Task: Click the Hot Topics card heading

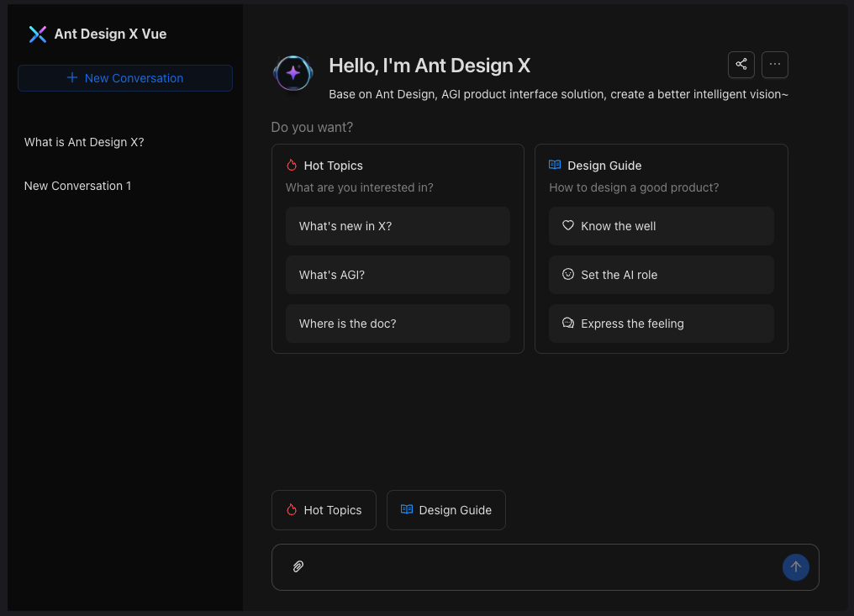Action: click(333, 166)
